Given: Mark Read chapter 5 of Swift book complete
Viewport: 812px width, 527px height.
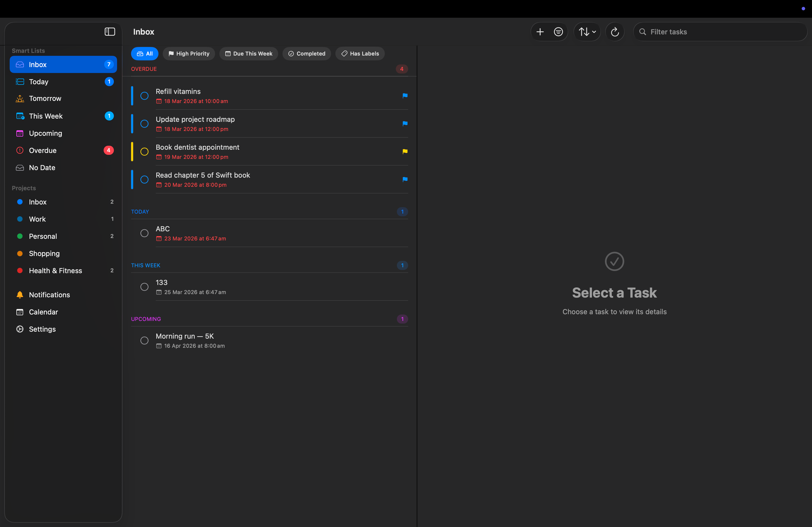Looking at the screenshot, I should coord(144,180).
